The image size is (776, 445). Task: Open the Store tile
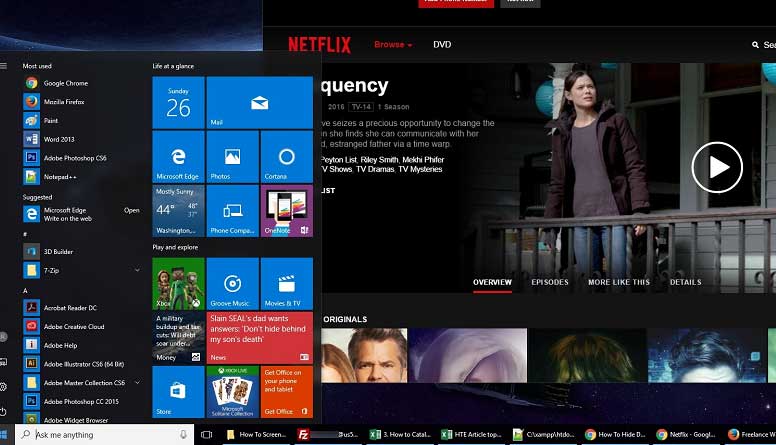pyautogui.click(x=178, y=392)
